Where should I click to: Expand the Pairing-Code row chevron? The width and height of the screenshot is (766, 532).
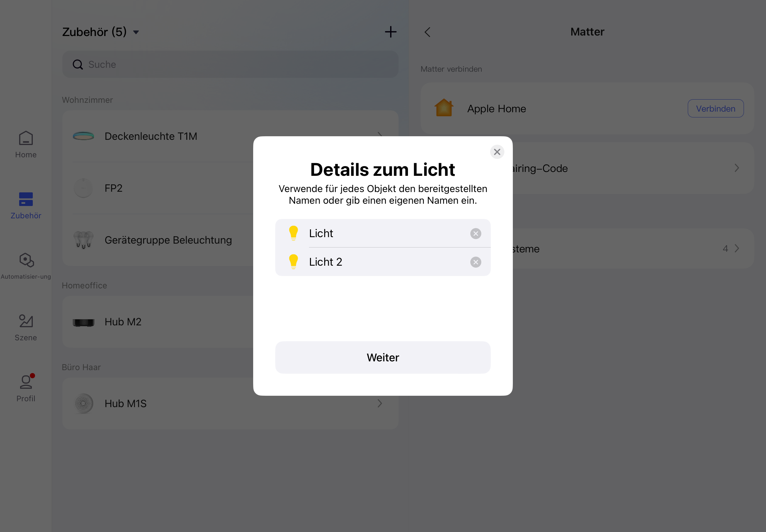click(x=736, y=168)
